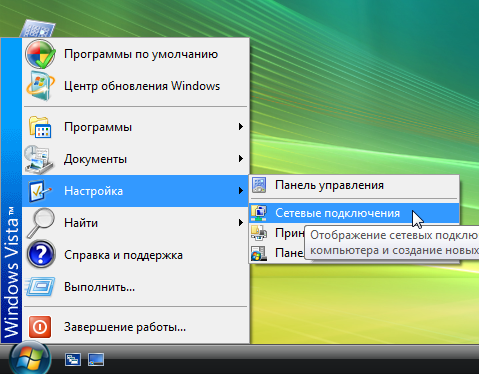Click the Start orb button

click(x=30, y=359)
